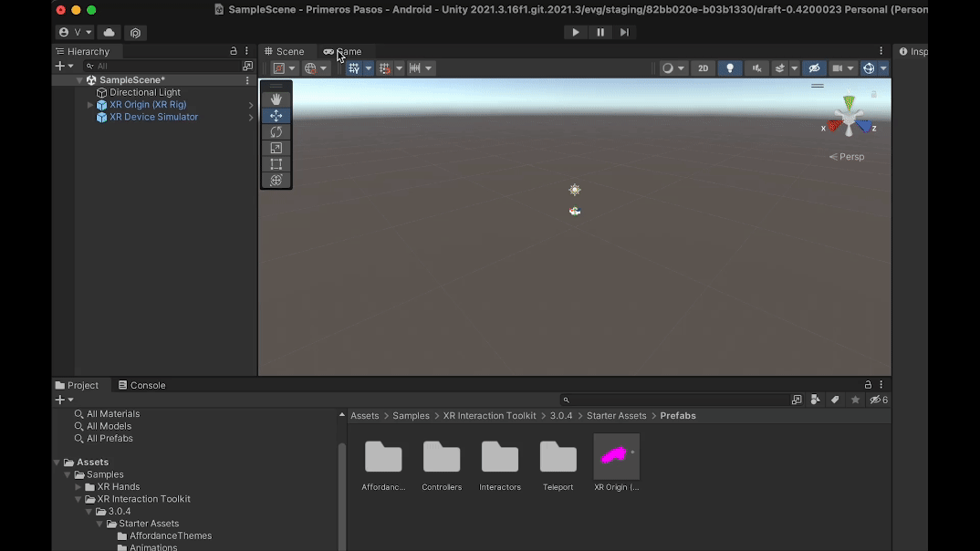The width and height of the screenshot is (980, 551).
Task: Select the Rect tool
Action: (276, 164)
